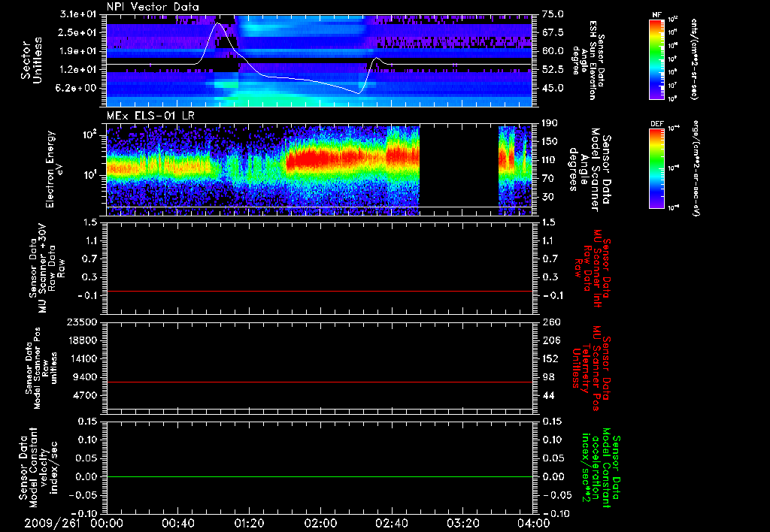Click the 67.5 degree tick label

click(553, 32)
